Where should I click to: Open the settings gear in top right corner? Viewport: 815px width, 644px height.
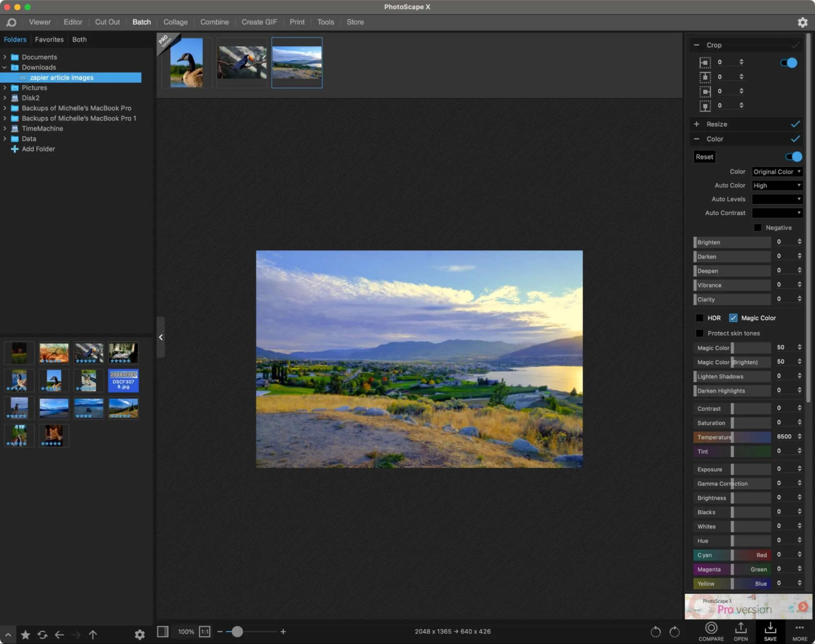tap(802, 22)
